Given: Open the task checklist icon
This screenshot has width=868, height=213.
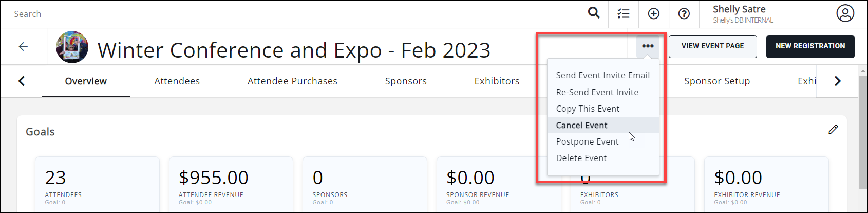Looking at the screenshot, I should [624, 14].
